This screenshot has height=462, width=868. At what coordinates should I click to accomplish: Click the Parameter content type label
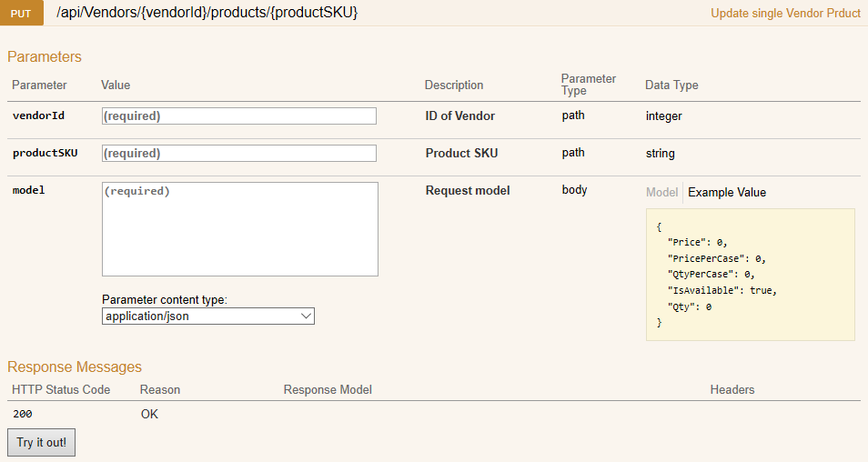coord(165,300)
